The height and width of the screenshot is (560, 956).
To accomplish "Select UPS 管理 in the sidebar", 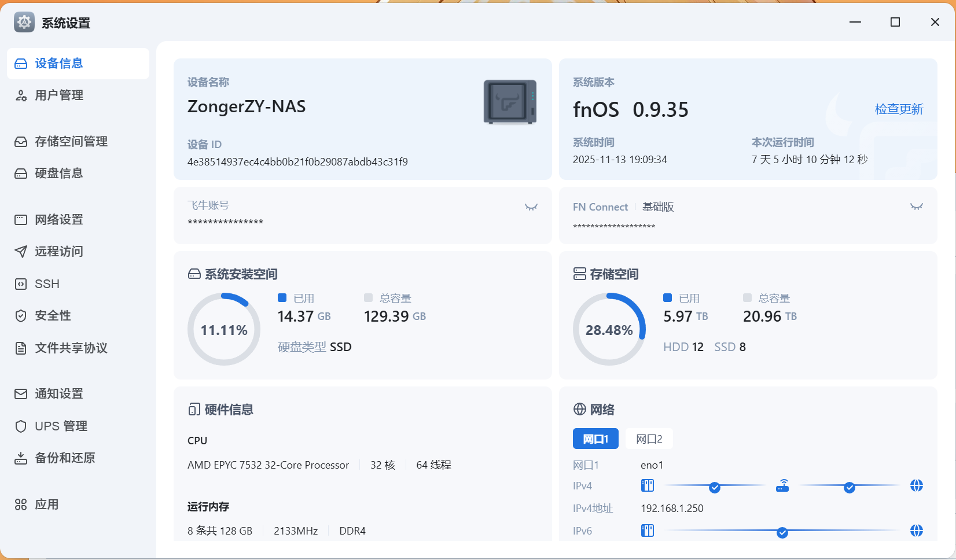I will click(x=21, y=426).
